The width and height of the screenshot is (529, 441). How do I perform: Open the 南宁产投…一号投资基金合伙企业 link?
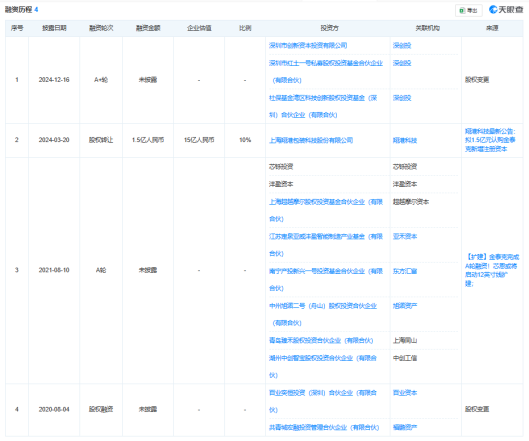coord(326,280)
